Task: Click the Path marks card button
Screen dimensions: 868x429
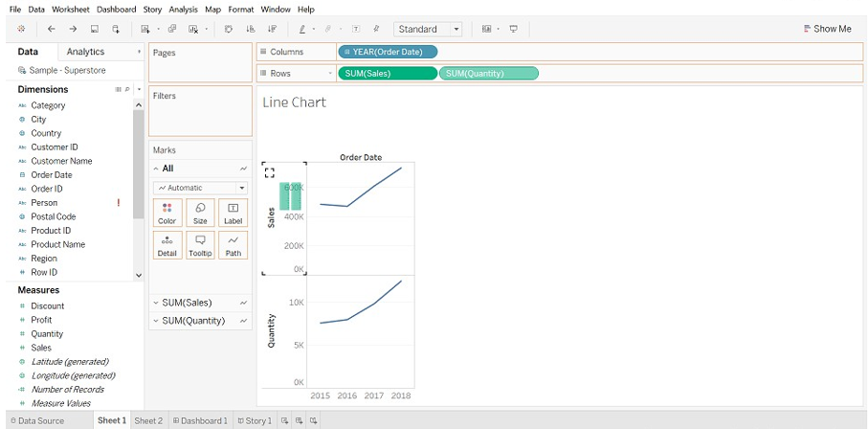Action: [x=234, y=245]
